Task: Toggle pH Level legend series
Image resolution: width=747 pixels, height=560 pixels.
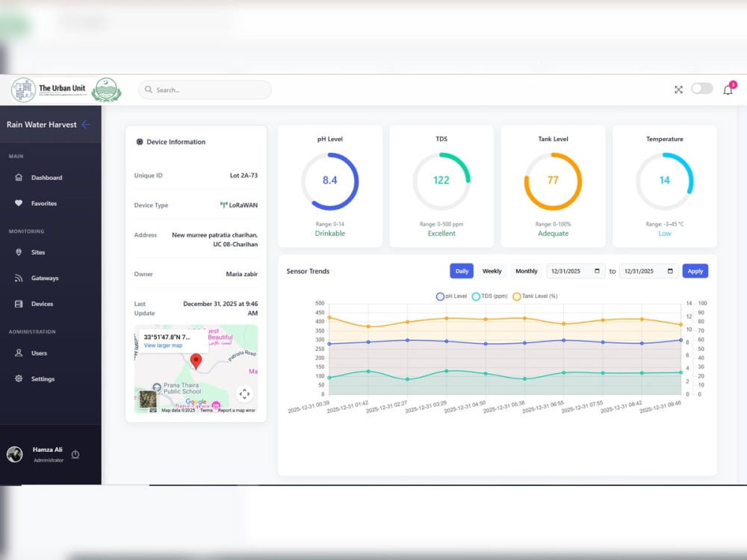Action: point(451,296)
